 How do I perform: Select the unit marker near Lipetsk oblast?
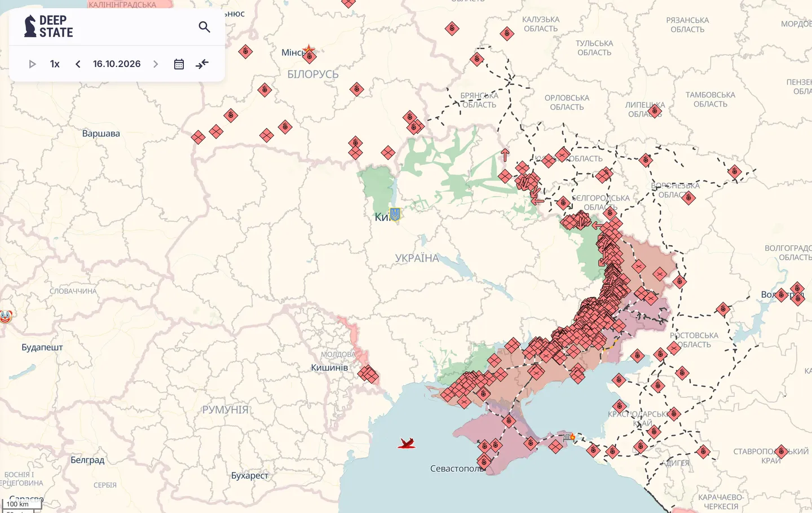coord(654,111)
